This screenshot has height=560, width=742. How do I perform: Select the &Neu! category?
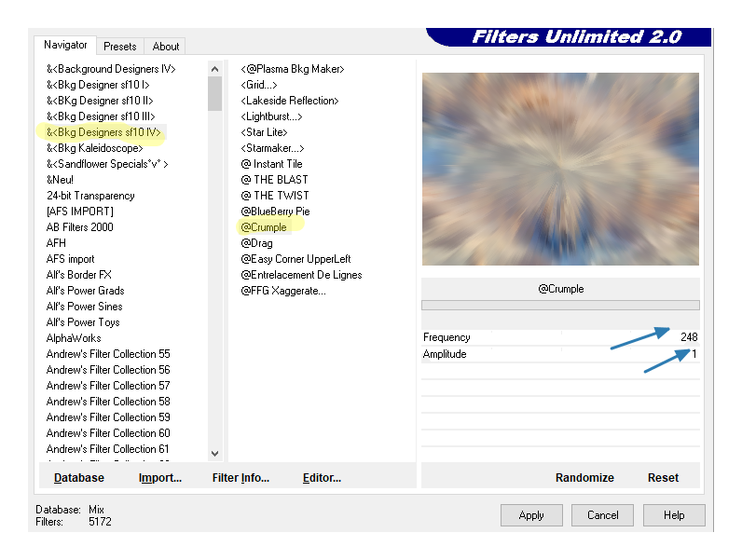tap(60, 180)
